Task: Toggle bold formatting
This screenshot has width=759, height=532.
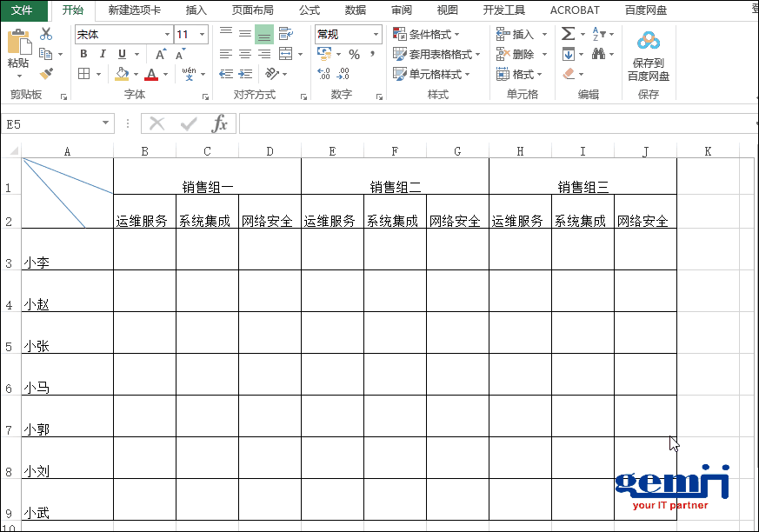Action: coord(83,53)
